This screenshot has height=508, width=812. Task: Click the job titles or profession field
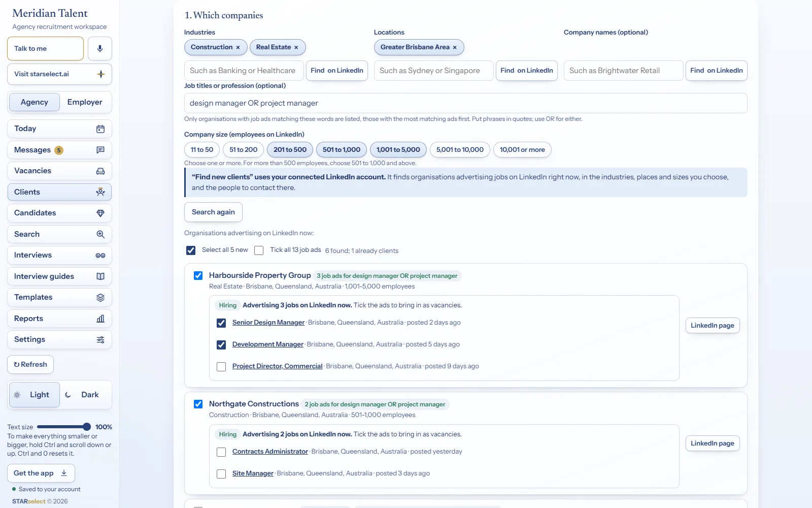tap(465, 103)
